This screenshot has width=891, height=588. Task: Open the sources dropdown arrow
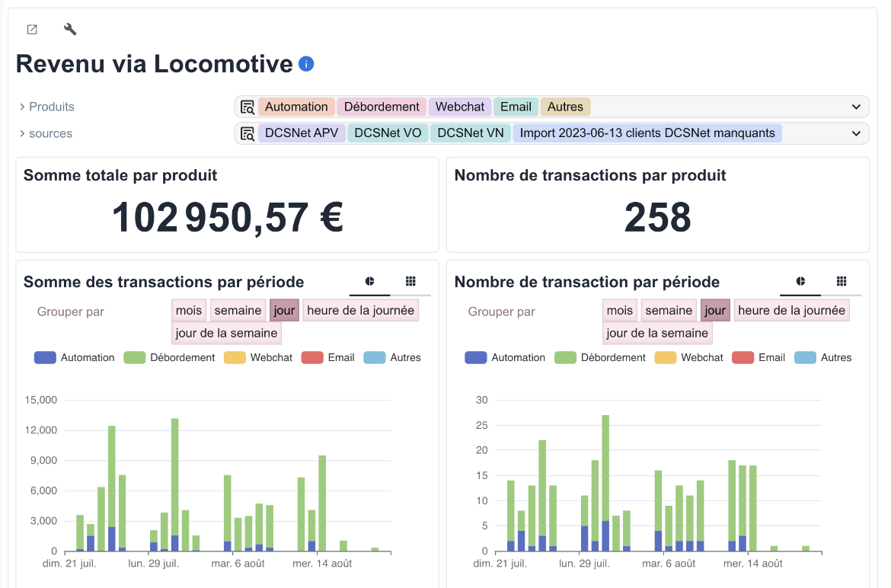855,134
